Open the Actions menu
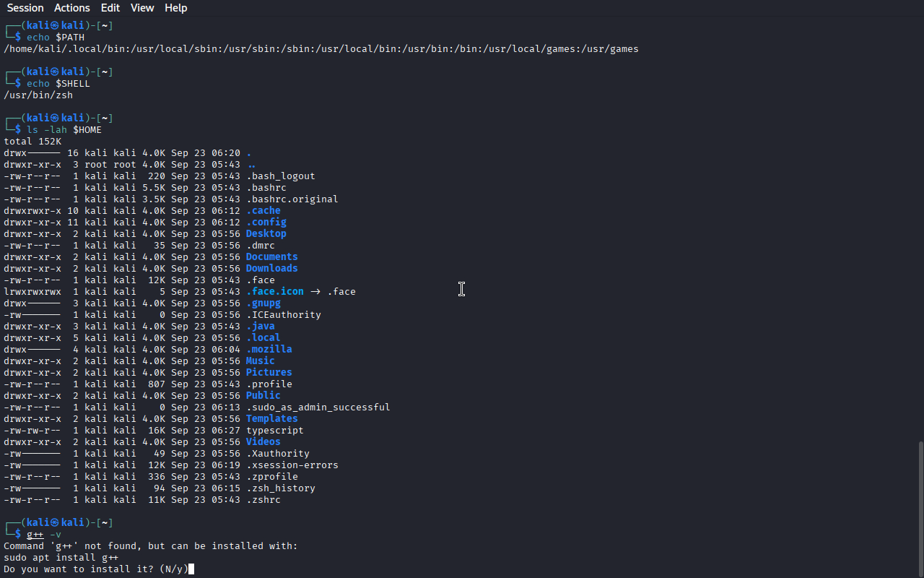This screenshot has height=578, width=924. [x=72, y=8]
